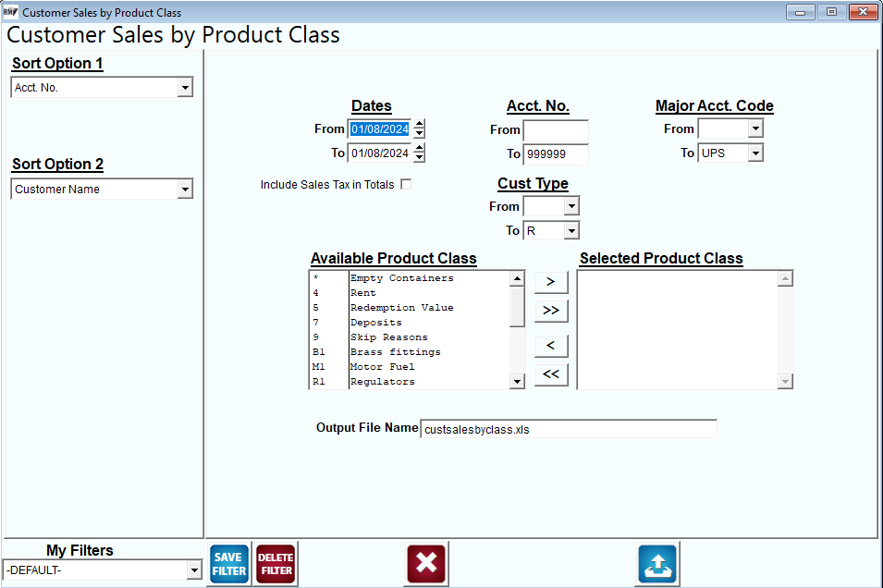Click Selected Product Class scroll up arrow
This screenshot has height=588, width=883.
coord(785,278)
